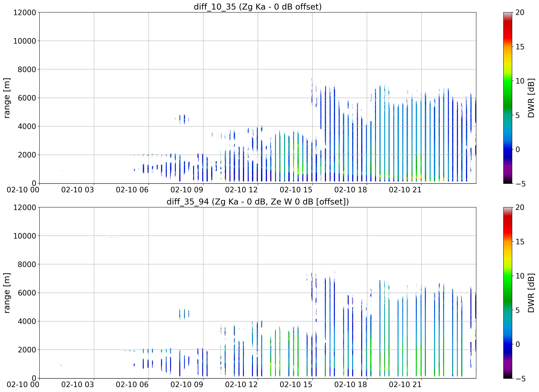Click the "5" tick on the bottom colorbar
This screenshot has width=539, height=392.
[x=518, y=310]
